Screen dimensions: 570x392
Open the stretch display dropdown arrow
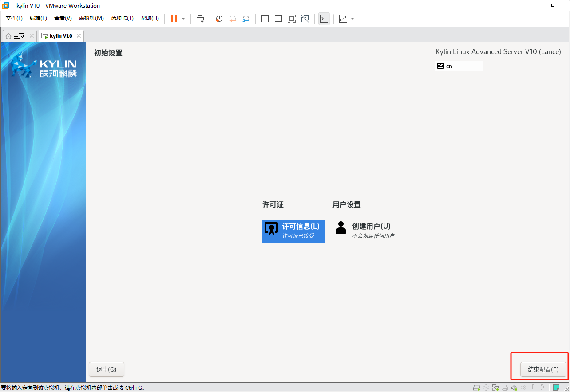pyautogui.click(x=352, y=19)
